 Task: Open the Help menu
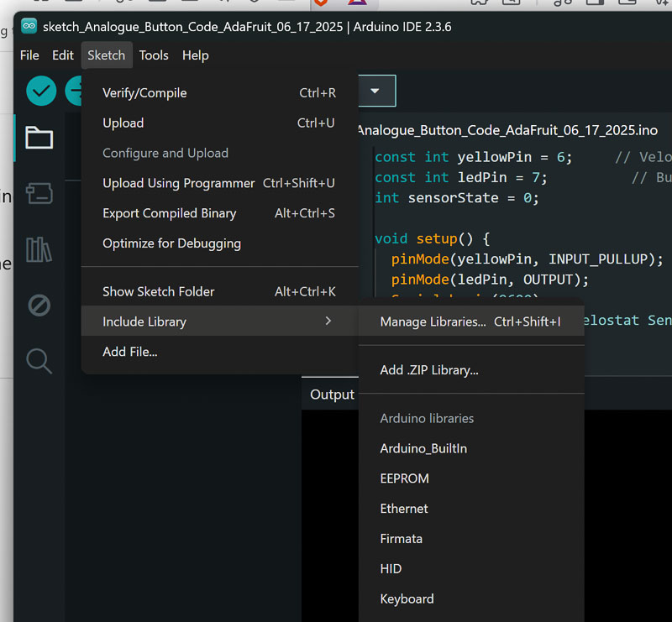tap(195, 55)
